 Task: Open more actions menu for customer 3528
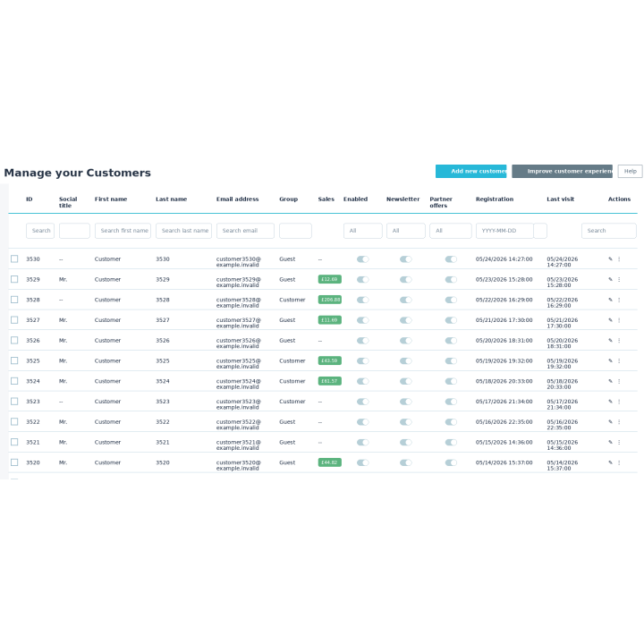point(619,300)
